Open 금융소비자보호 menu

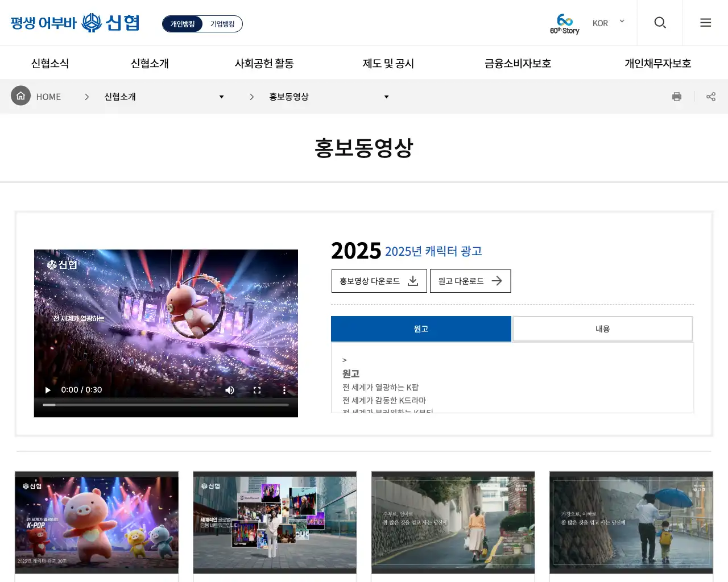click(x=518, y=63)
